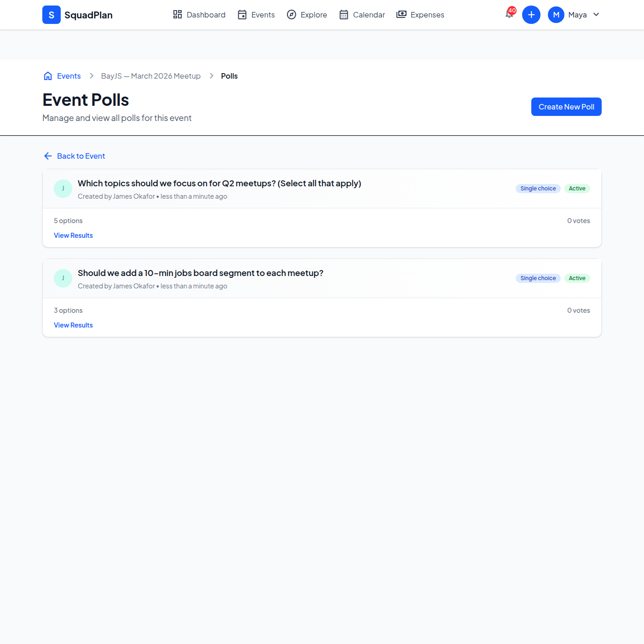Open the Events icon in navigation

click(241, 14)
